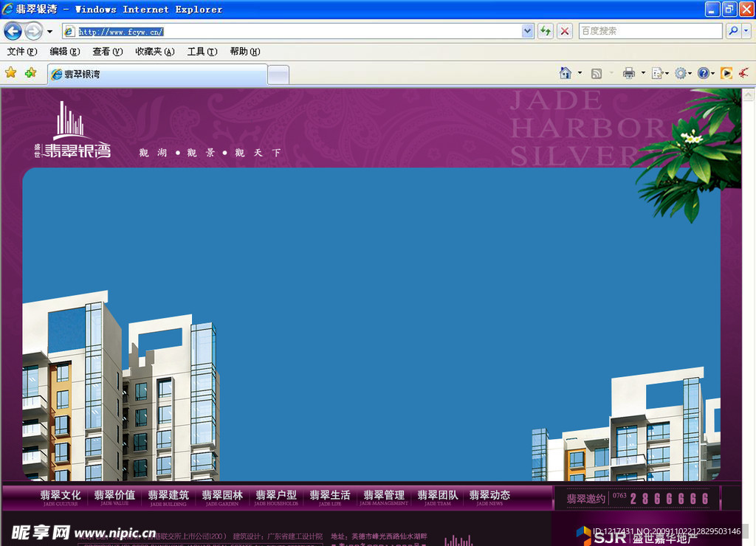Click Add to Favorites star-plus icon

pyautogui.click(x=30, y=73)
